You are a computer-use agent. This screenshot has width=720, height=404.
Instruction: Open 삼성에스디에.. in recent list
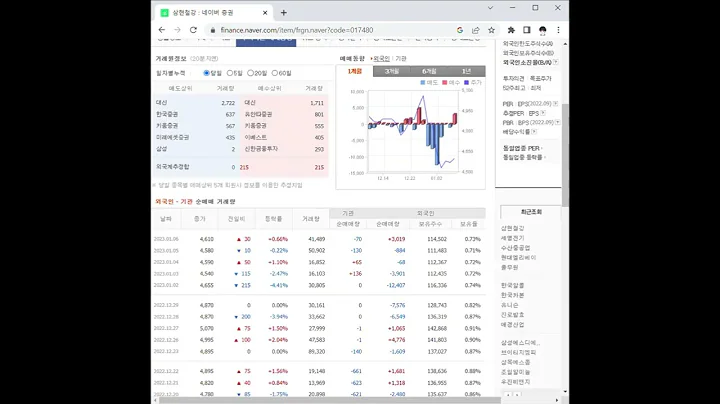(x=520, y=343)
